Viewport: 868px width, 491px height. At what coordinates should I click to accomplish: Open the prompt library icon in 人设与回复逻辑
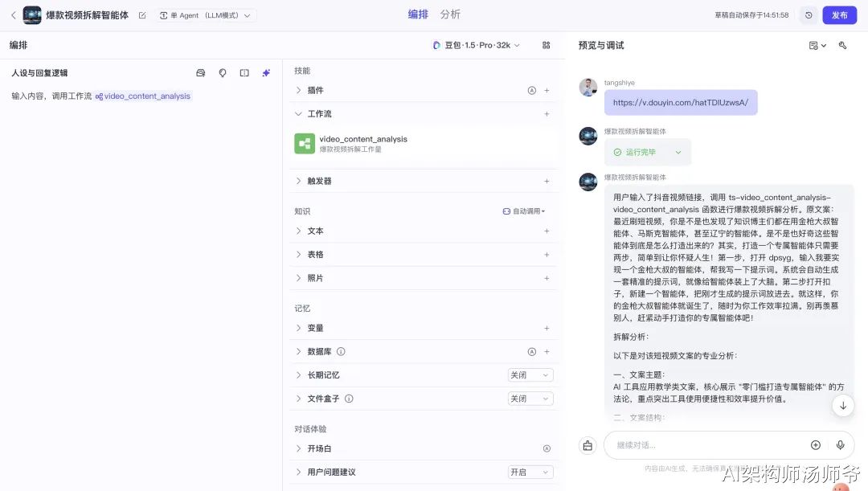click(x=201, y=73)
